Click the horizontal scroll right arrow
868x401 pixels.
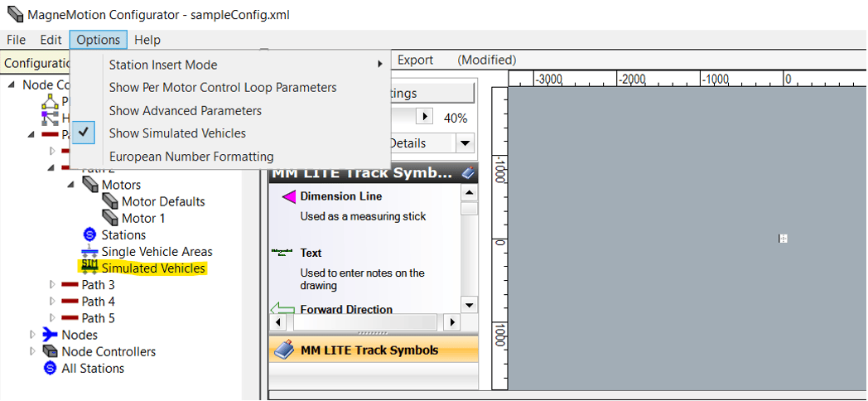click(x=452, y=321)
